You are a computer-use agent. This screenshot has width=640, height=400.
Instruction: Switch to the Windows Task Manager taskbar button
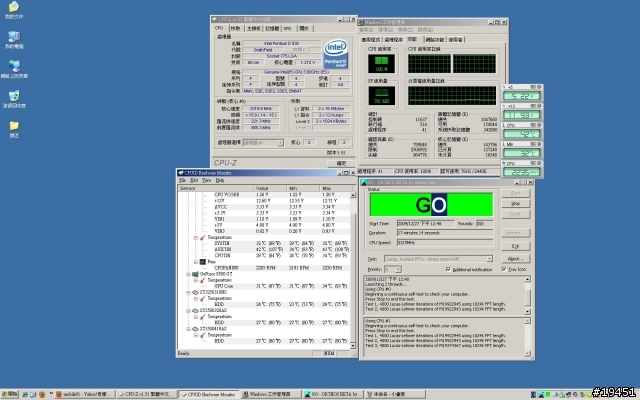[270, 394]
